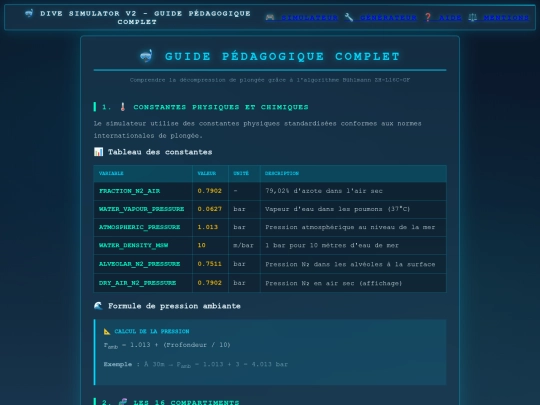Click the diving mask icon beside Guide Pédagogique Complet

pos(146,56)
